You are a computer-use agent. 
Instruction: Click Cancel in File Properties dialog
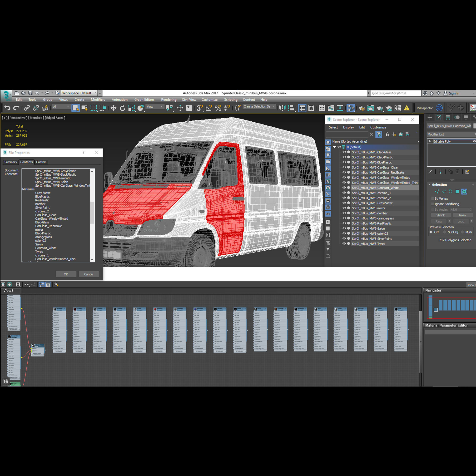pyautogui.click(x=89, y=274)
